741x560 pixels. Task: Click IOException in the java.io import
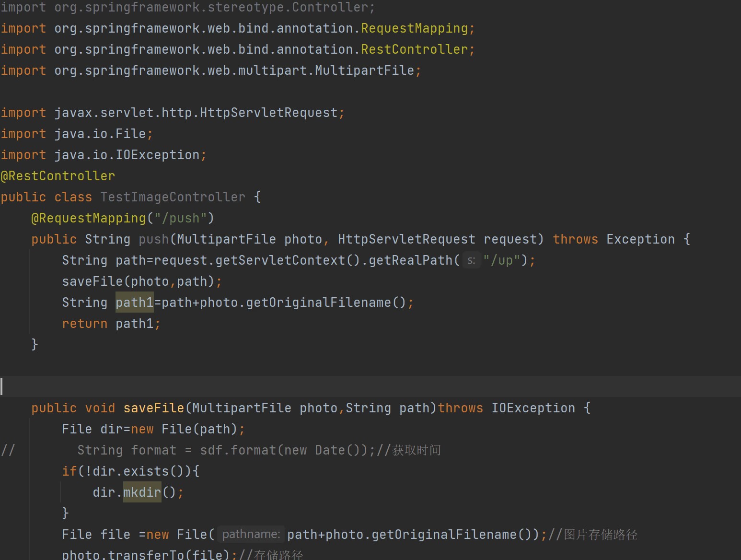tap(158, 155)
